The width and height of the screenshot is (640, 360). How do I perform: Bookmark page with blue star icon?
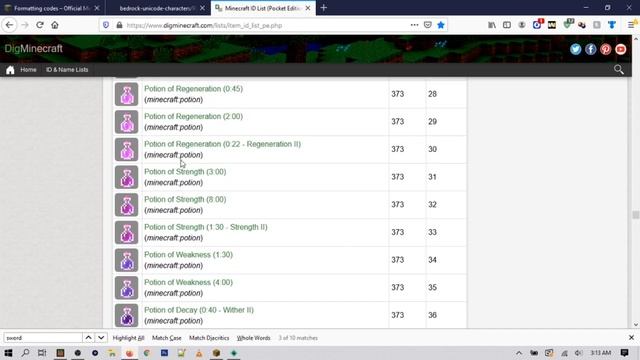(x=441, y=25)
